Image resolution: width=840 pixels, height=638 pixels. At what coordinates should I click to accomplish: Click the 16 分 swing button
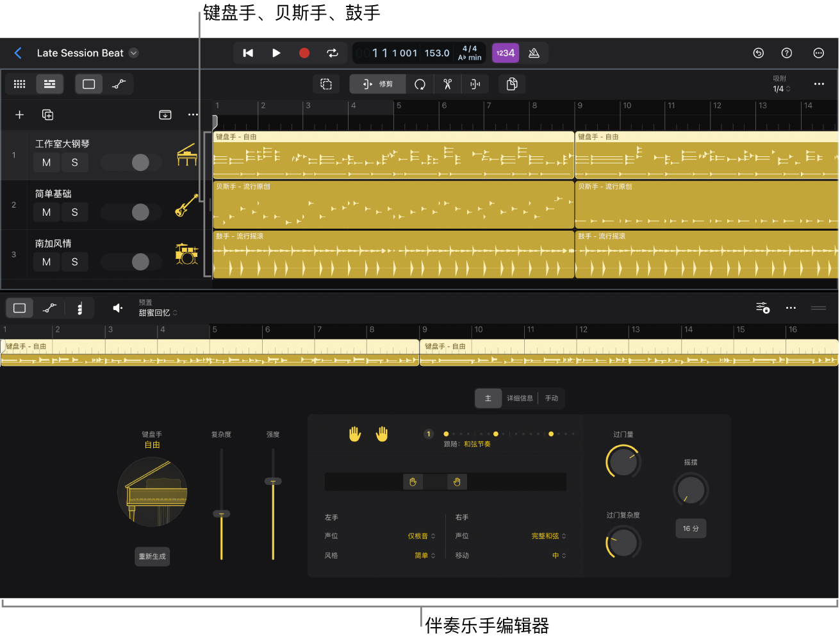[691, 528]
